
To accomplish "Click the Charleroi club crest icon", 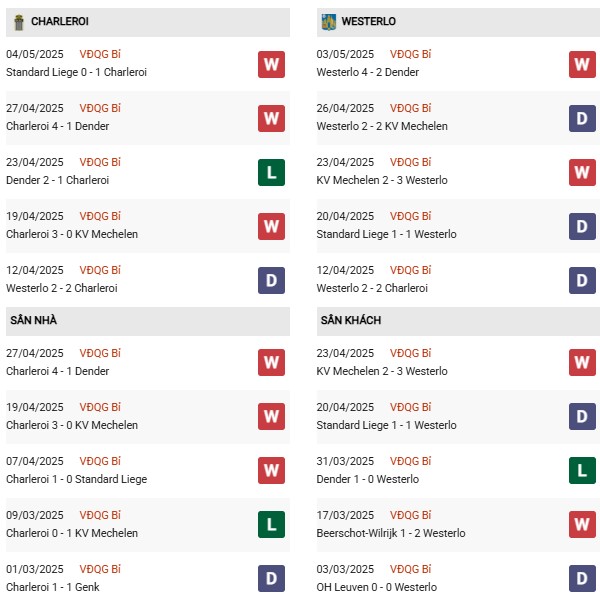I will (18, 22).
